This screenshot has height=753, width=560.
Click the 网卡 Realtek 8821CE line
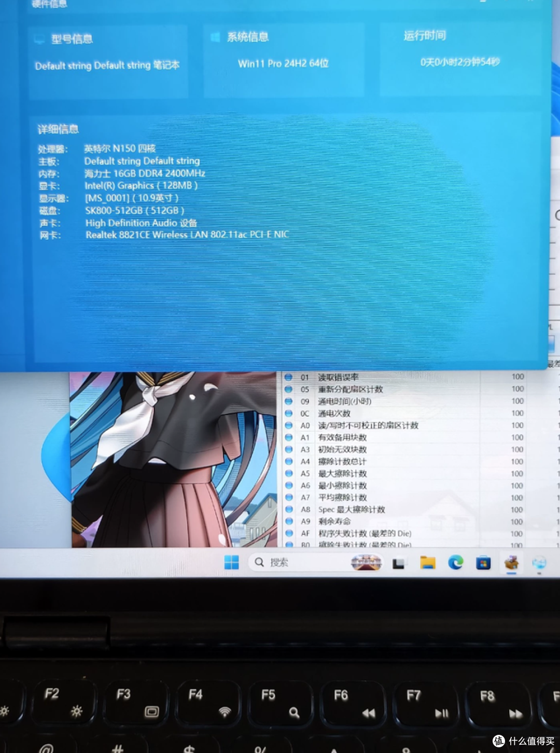164,235
